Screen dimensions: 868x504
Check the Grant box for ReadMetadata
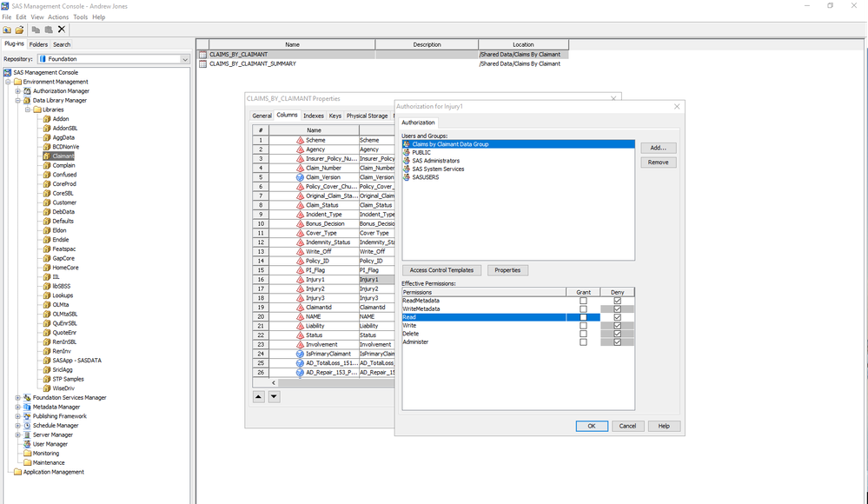pyautogui.click(x=583, y=301)
